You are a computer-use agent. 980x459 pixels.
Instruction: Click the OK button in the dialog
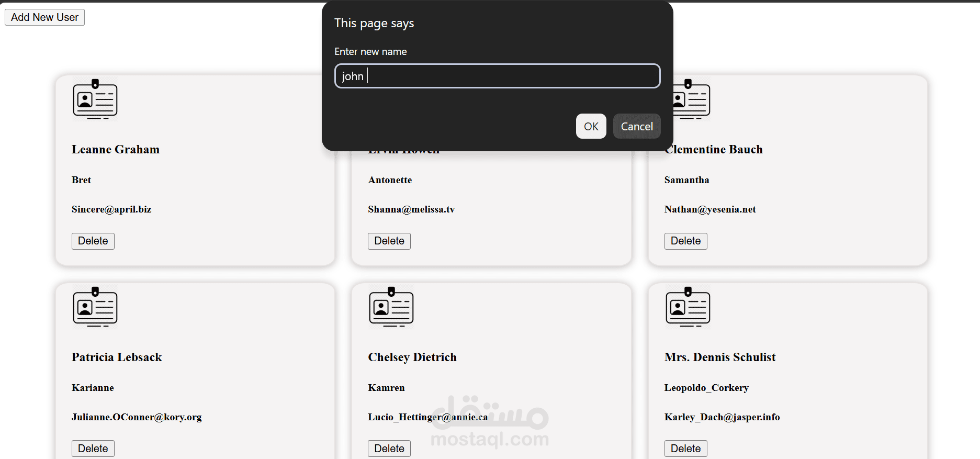pyautogui.click(x=591, y=126)
